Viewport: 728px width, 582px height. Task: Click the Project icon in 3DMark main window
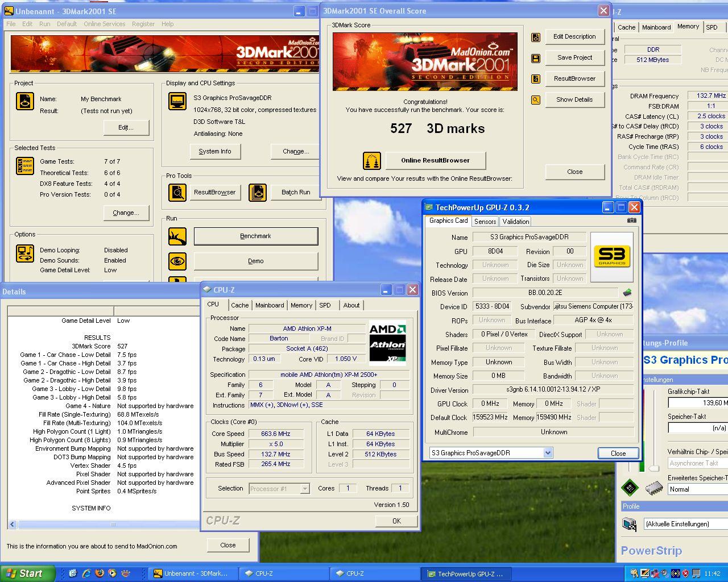pyautogui.click(x=25, y=101)
